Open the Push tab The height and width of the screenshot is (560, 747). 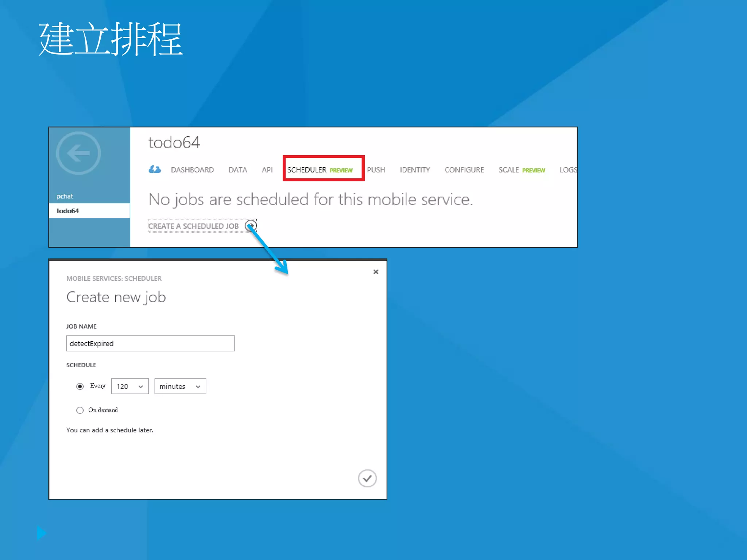coord(376,170)
